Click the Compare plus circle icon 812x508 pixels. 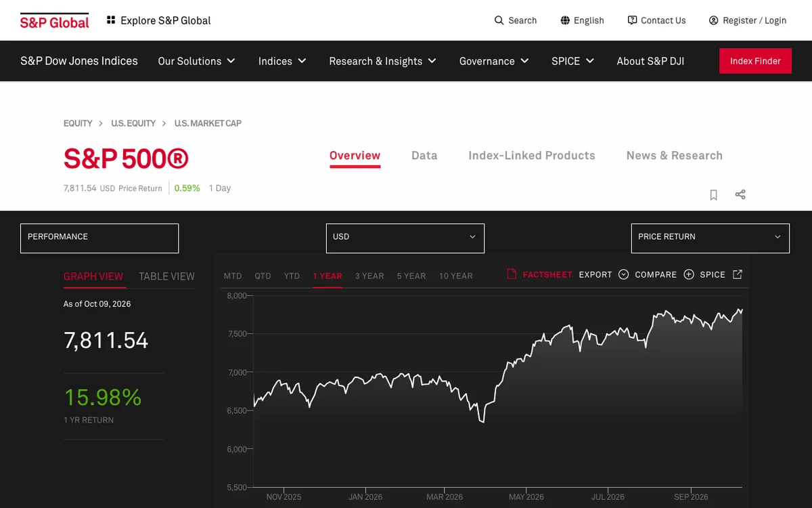(x=689, y=274)
